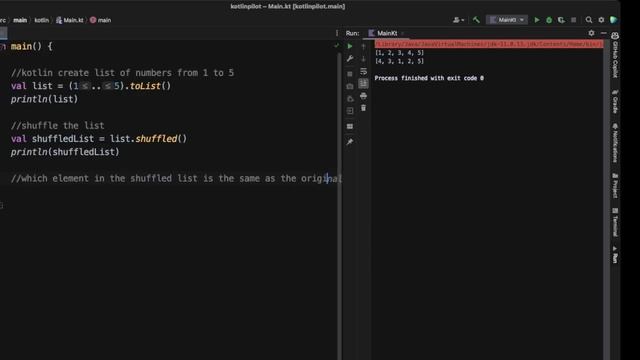Pin the Run tab
The height and width of the screenshot is (360, 640).
point(350,142)
